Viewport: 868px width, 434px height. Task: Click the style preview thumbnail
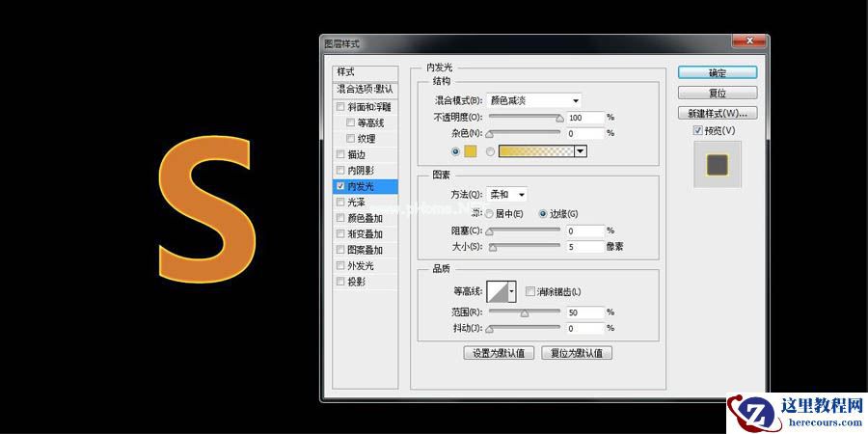(x=718, y=164)
